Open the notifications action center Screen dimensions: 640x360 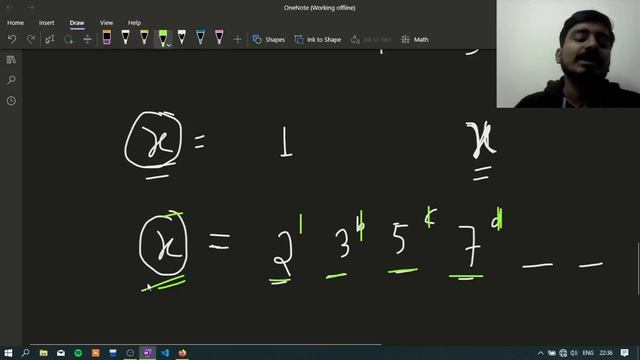624,353
